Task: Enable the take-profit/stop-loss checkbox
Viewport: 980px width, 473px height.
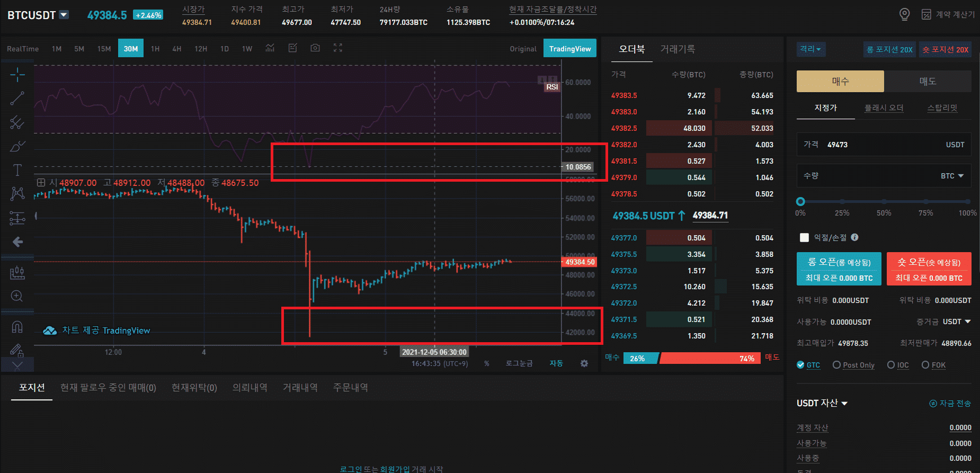Action: pos(804,237)
